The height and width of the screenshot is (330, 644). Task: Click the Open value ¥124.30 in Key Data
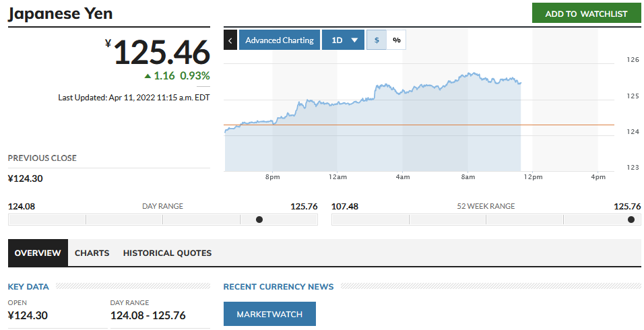click(x=28, y=315)
